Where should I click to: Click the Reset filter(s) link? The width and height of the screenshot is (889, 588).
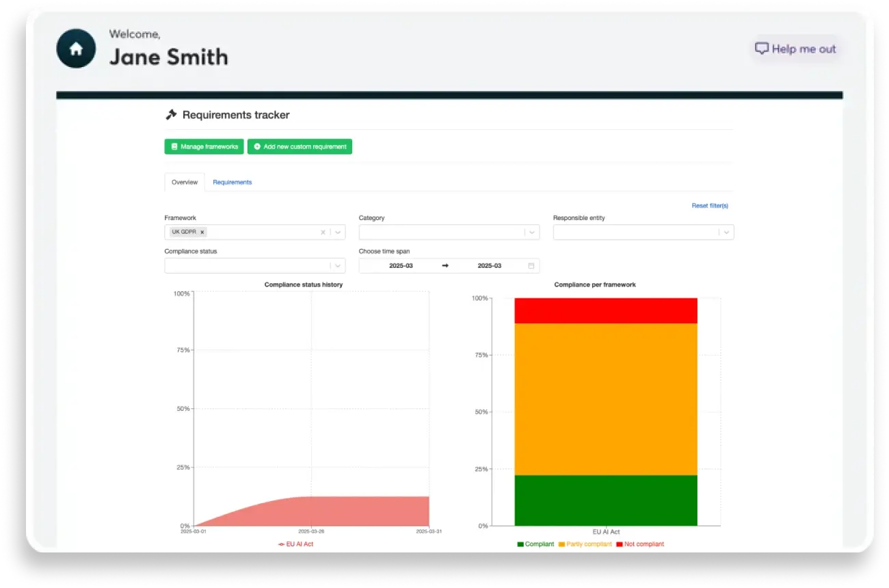pos(710,205)
